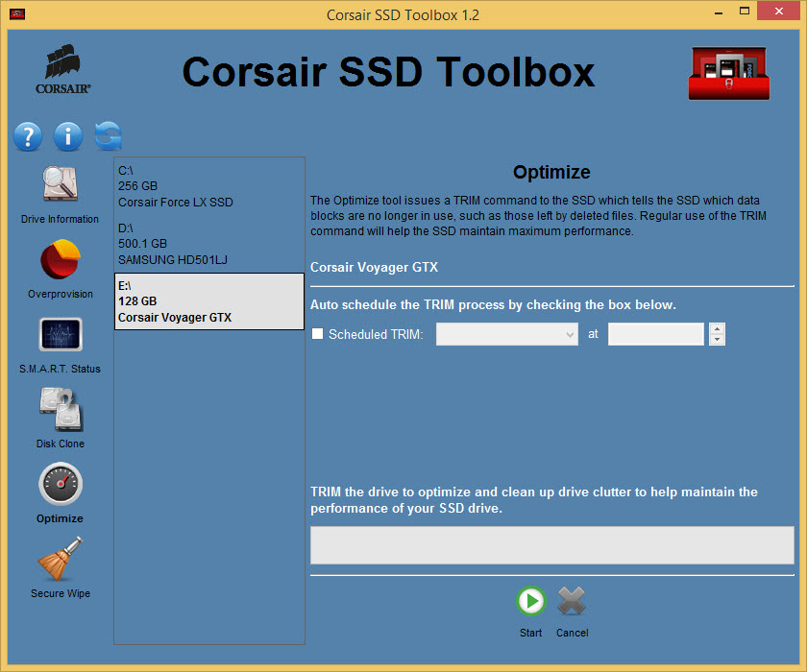Click the red toolbox image
The image size is (807, 672).
click(x=729, y=73)
